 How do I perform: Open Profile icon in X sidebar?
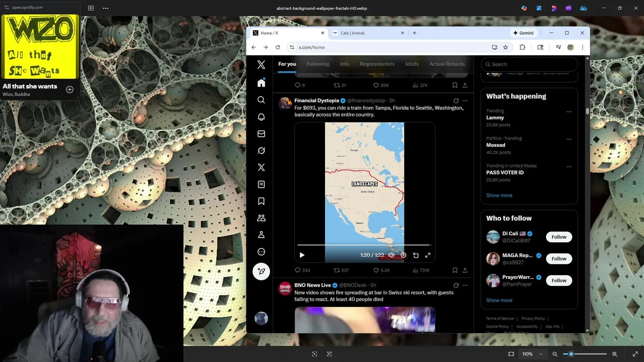(x=261, y=235)
